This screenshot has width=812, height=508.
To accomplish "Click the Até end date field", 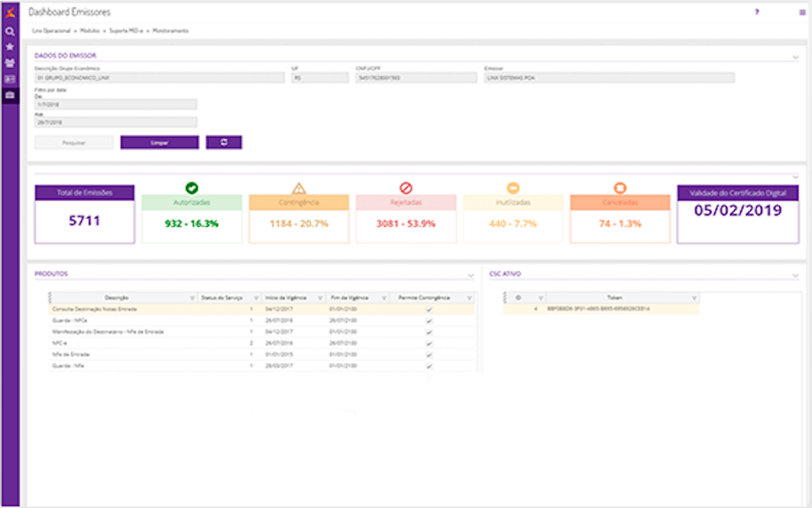I will (x=116, y=122).
